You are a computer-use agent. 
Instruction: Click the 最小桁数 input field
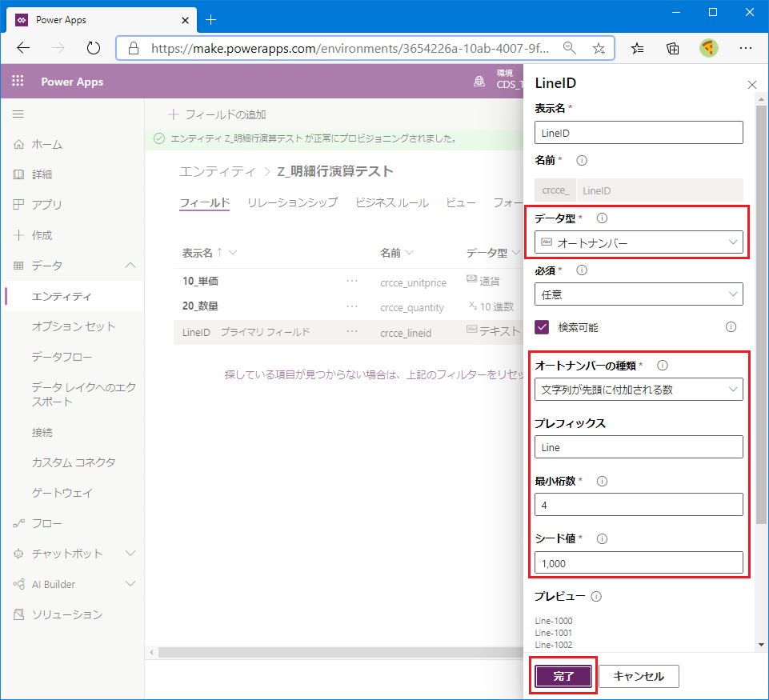(x=639, y=505)
